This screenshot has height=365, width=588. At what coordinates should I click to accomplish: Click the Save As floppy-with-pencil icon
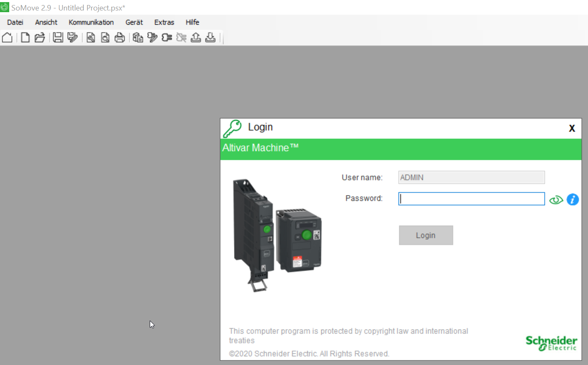73,38
